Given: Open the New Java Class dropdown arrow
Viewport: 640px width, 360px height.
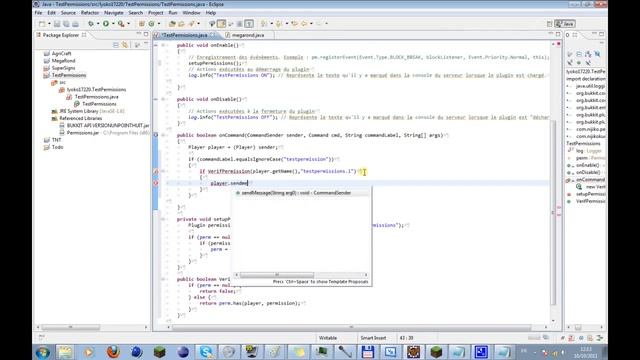Looking at the screenshot, I should [159, 24].
